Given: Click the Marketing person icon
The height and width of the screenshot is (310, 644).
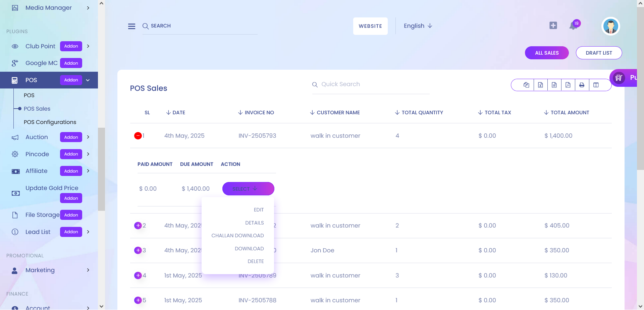Looking at the screenshot, I should pos(15,270).
